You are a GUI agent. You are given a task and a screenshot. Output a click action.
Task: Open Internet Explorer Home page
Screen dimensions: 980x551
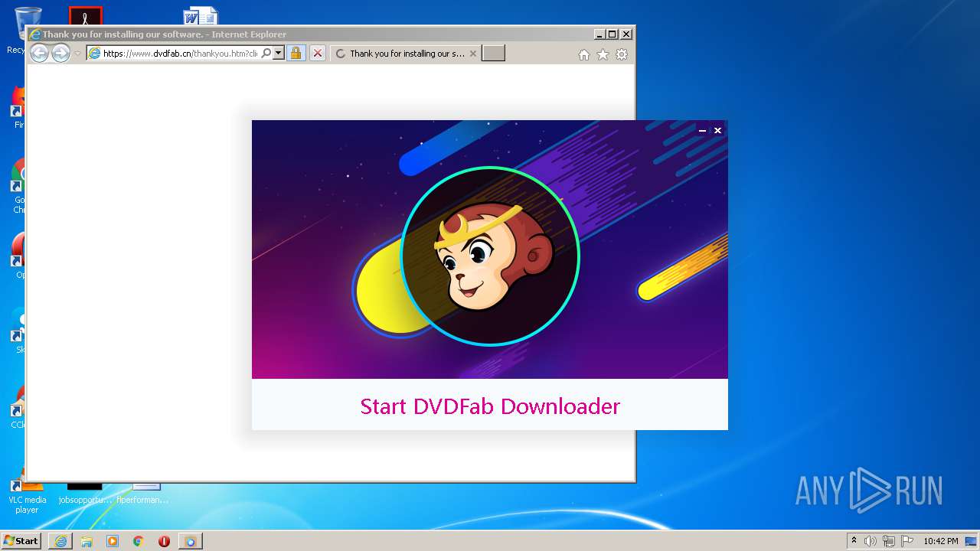pos(584,54)
